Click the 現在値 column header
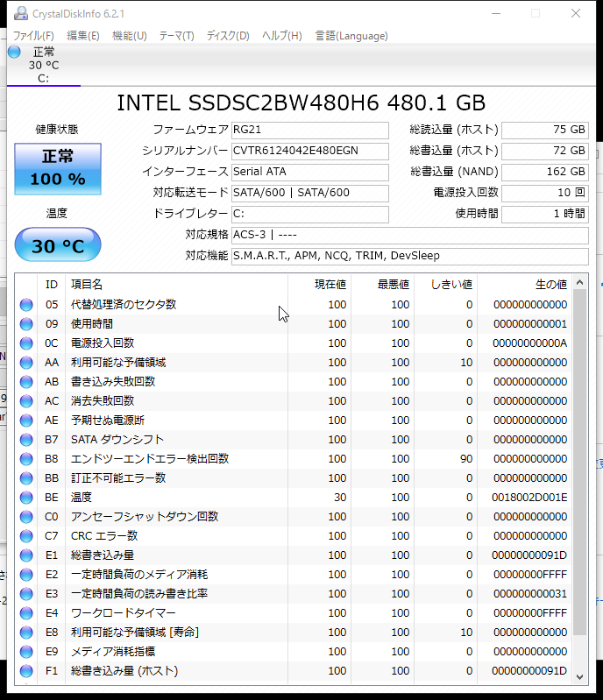This screenshot has width=603, height=700. click(319, 285)
